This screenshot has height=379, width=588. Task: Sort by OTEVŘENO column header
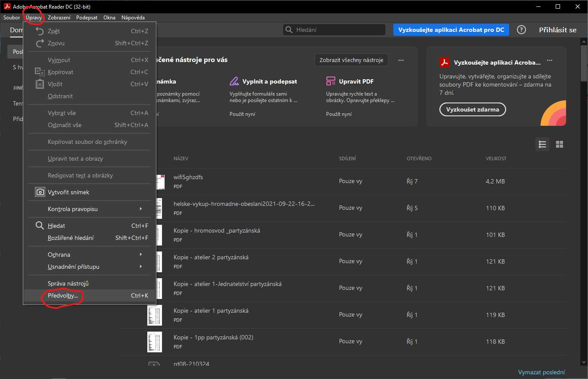(x=419, y=158)
